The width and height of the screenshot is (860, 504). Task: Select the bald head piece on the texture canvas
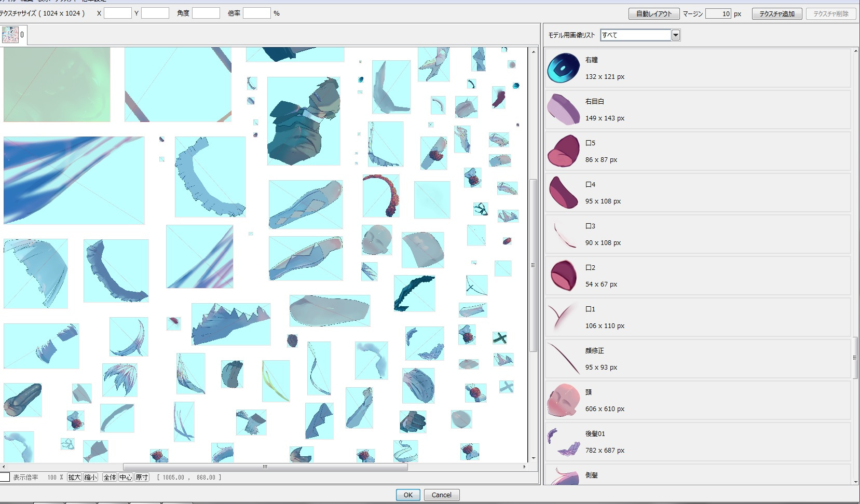[x=377, y=240]
